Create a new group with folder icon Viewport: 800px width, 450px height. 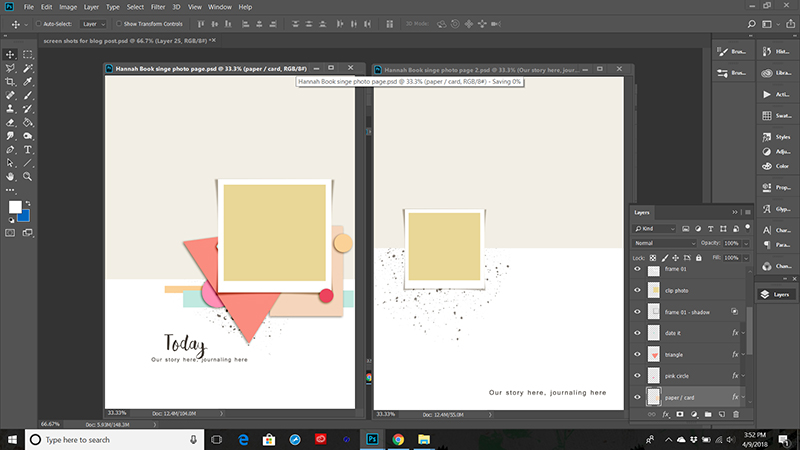pyautogui.click(x=708, y=415)
